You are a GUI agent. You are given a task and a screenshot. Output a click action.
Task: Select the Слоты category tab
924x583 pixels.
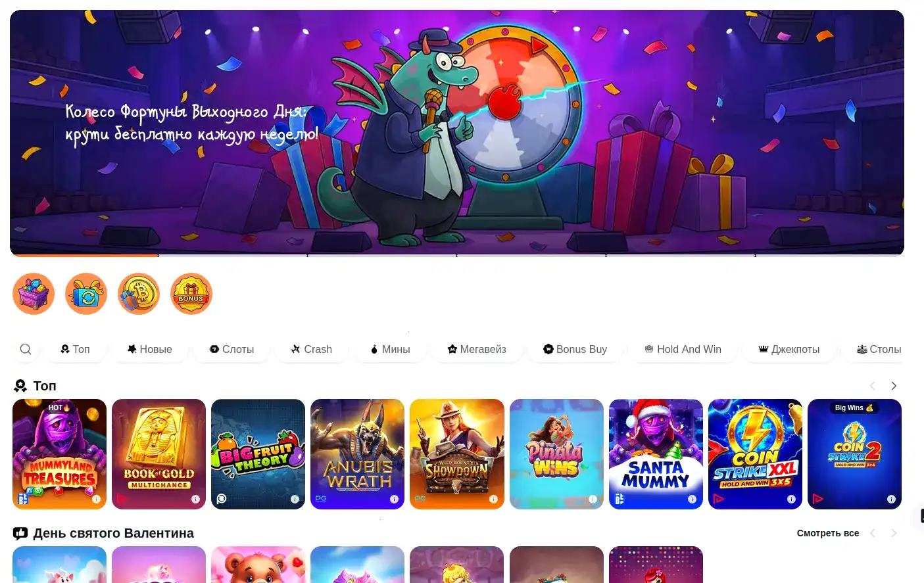click(232, 349)
